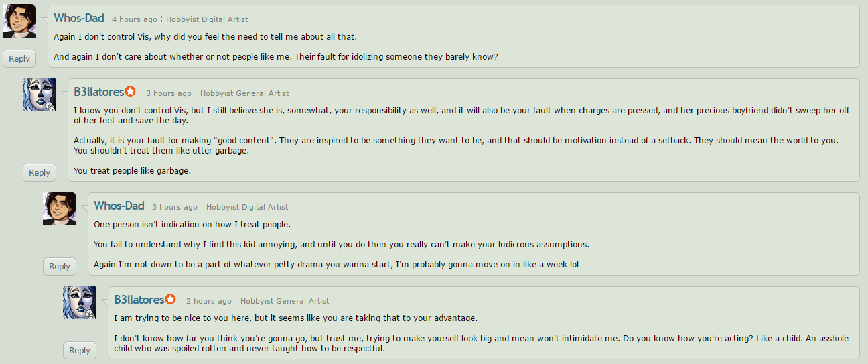The height and width of the screenshot is (364, 868).
Task: Open the B3llatores username link on the 3 hours ago comment
Action: tap(99, 92)
